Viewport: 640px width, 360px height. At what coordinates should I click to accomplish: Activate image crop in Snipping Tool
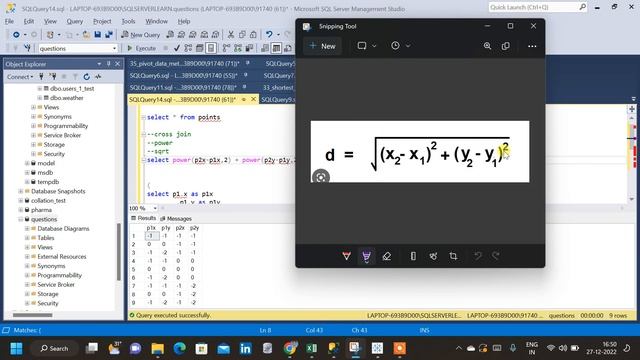point(453,256)
